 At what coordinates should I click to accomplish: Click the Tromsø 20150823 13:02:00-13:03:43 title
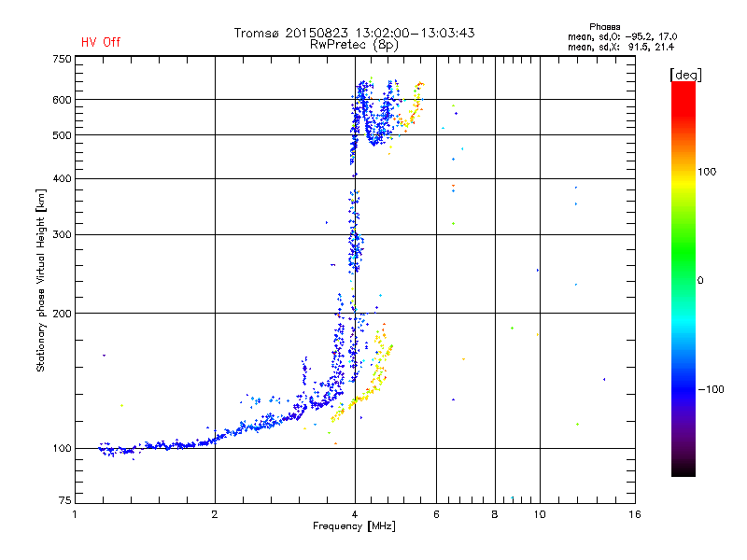click(x=354, y=33)
